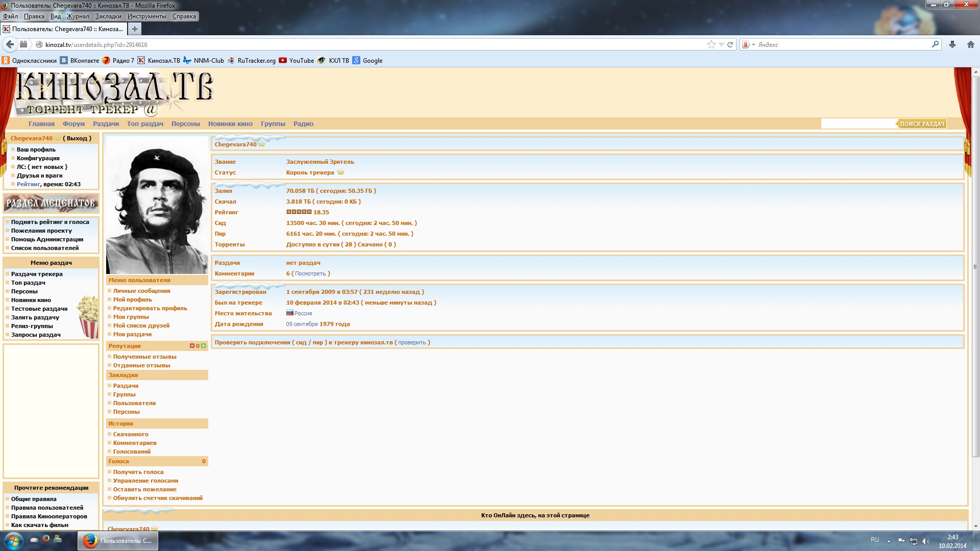Open the Инструменты menu

coord(147,16)
